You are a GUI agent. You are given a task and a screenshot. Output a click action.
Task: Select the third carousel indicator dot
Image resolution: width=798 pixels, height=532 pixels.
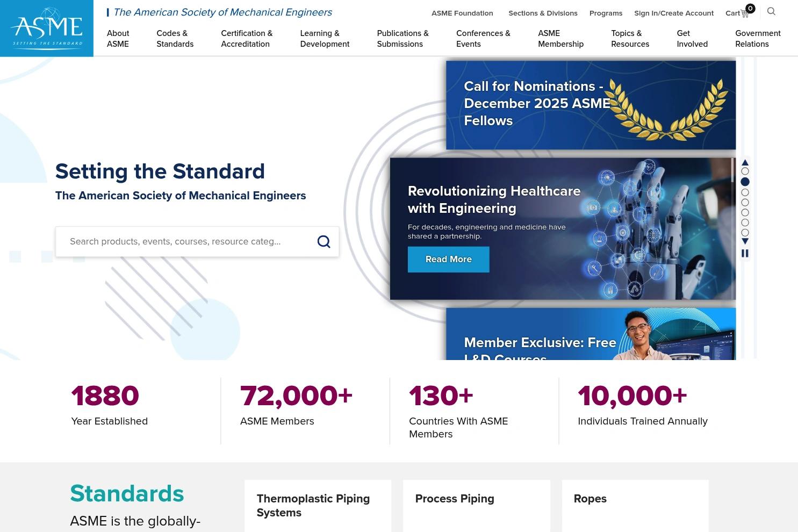coord(745,192)
